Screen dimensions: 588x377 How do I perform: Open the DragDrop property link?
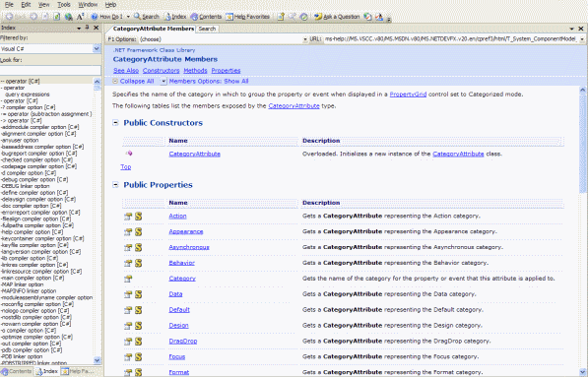tap(183, 341)
